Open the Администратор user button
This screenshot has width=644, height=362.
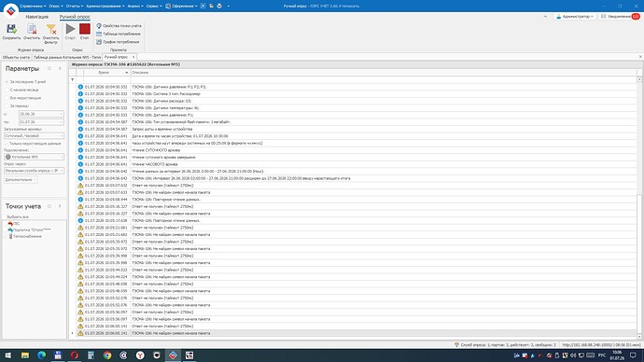click(574, 17)
